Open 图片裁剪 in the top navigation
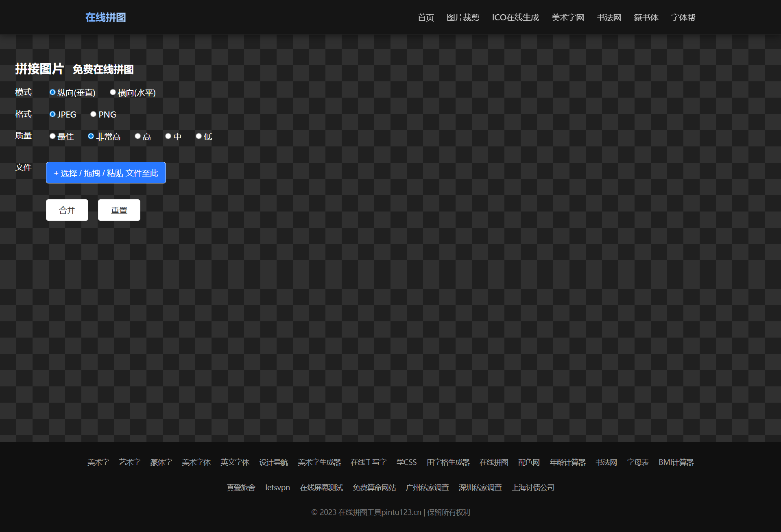 462,17
